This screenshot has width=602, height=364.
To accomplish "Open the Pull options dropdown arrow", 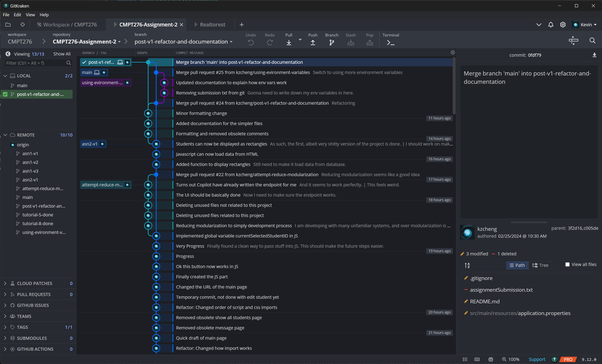I will (300, 40).
